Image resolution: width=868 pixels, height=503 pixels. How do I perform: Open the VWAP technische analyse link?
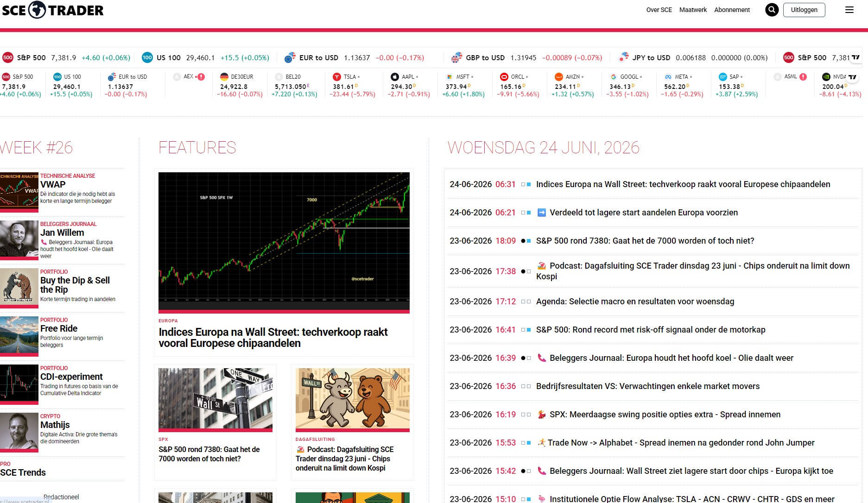(x=53, y=184)
